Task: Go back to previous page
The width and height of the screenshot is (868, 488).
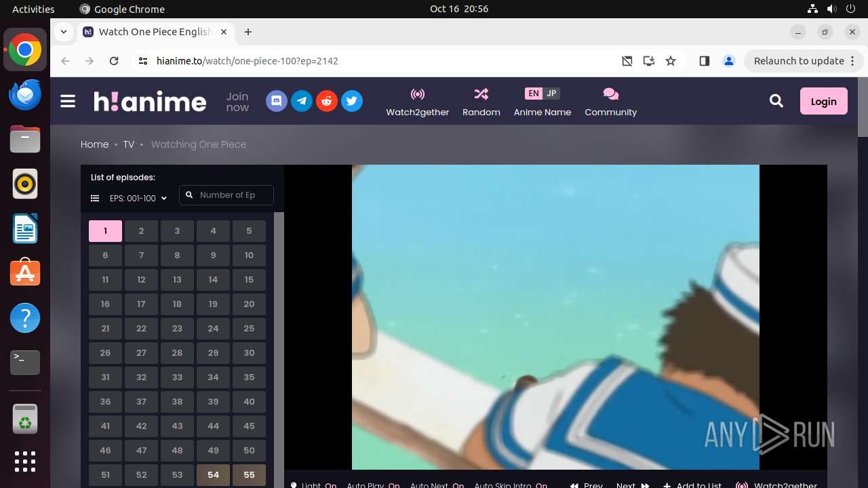Action: pos(65,61)
